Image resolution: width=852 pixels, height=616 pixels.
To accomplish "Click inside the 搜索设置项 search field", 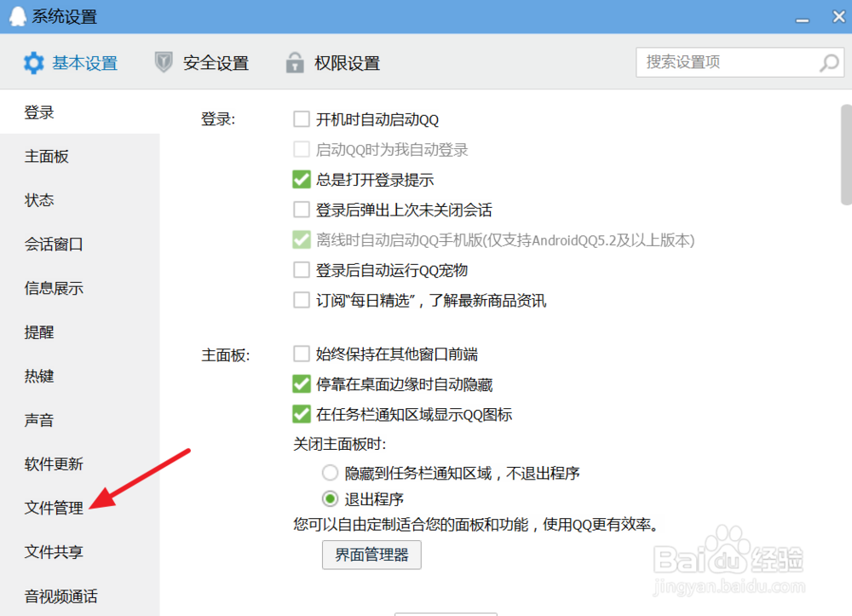I will coord(724,62).
